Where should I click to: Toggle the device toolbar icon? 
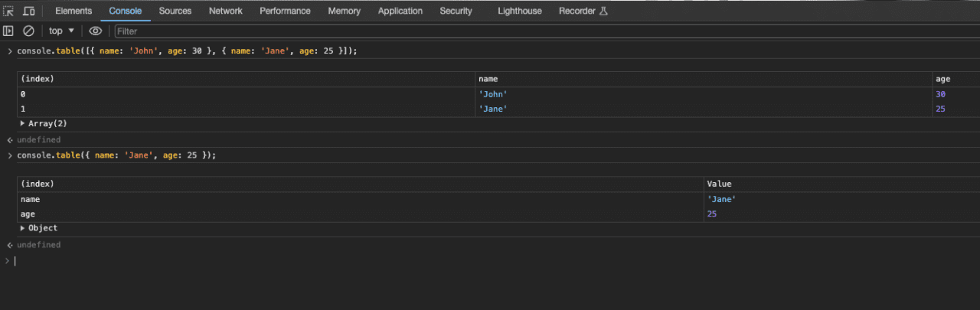pyautogui.click(x=28, y=11)
